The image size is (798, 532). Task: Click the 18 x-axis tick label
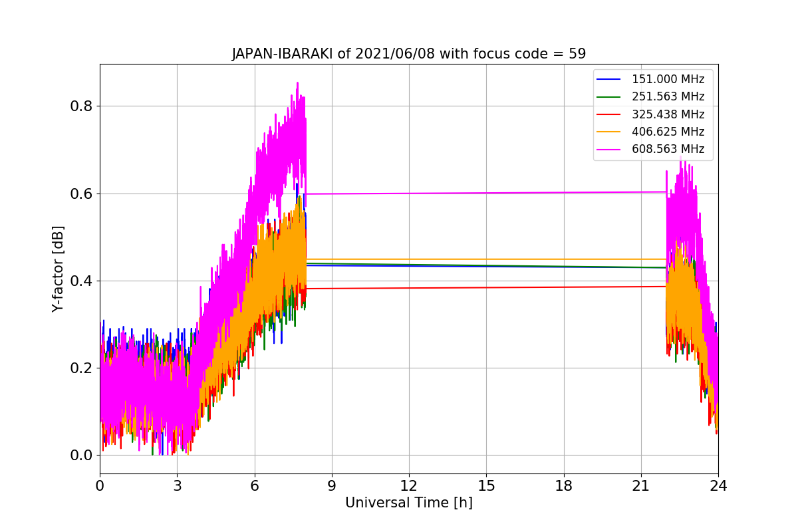click(564, 486)
